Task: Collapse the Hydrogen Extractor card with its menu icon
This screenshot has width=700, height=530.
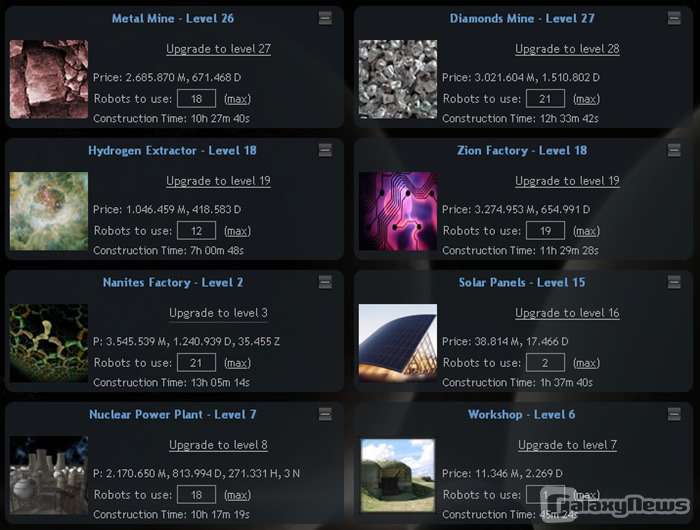Action: (325, 150)
